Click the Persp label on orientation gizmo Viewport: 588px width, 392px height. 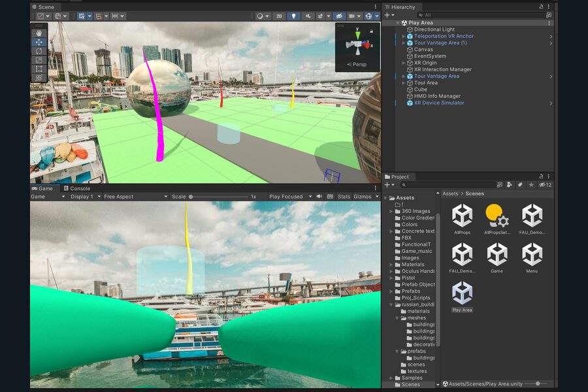(x=357, y=65)
